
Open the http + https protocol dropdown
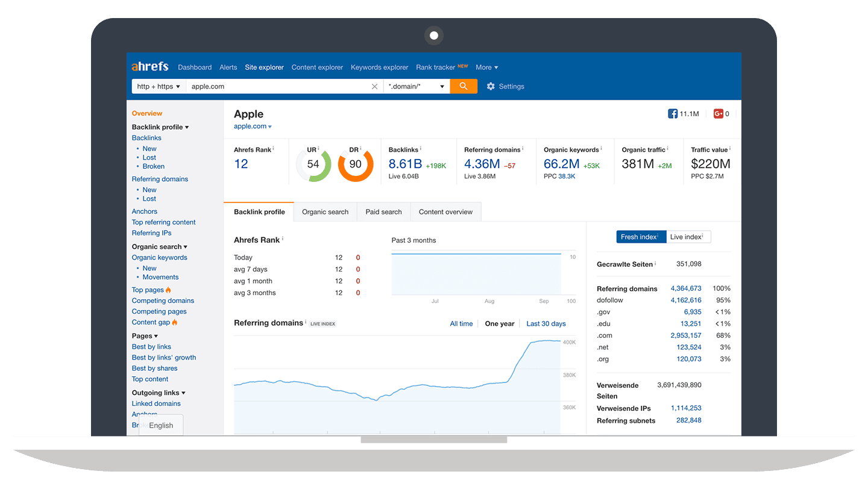[159, 86]
